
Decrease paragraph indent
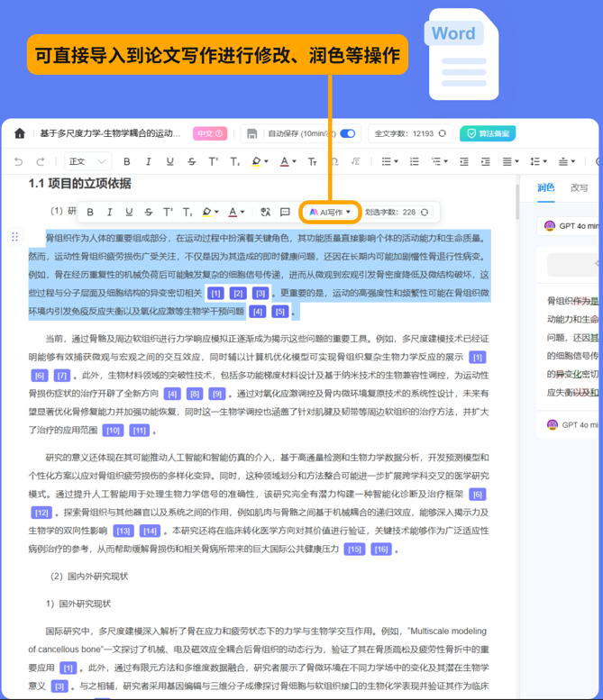pyautogui.click(x=464, y=161)
